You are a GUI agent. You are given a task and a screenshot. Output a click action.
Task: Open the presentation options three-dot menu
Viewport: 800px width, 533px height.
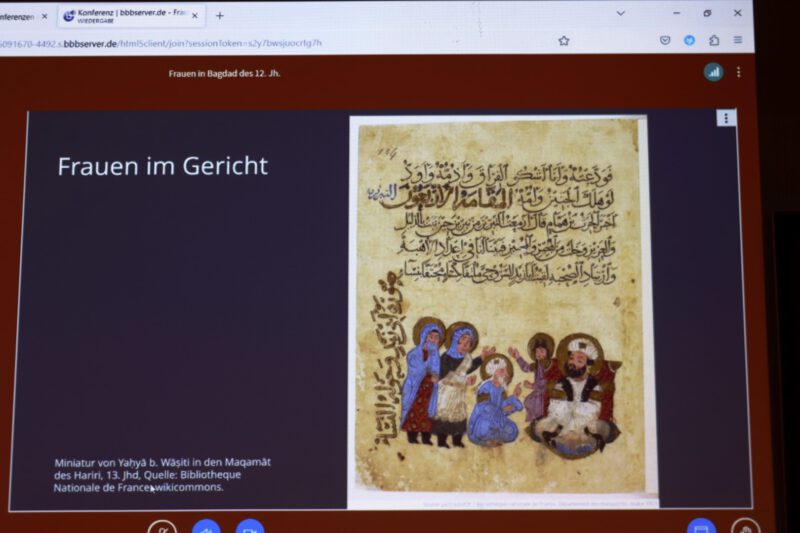(726, 118)
